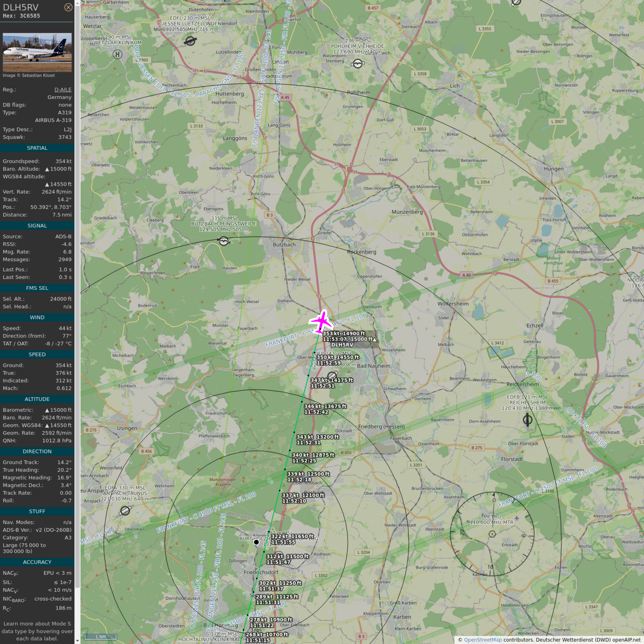Click the sidebar scroll-up arrow

coord(77,3)
